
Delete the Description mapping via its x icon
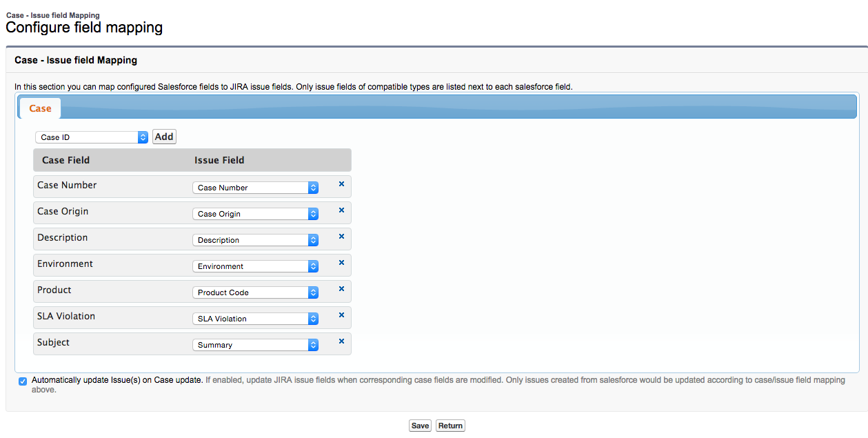point(341,237)
